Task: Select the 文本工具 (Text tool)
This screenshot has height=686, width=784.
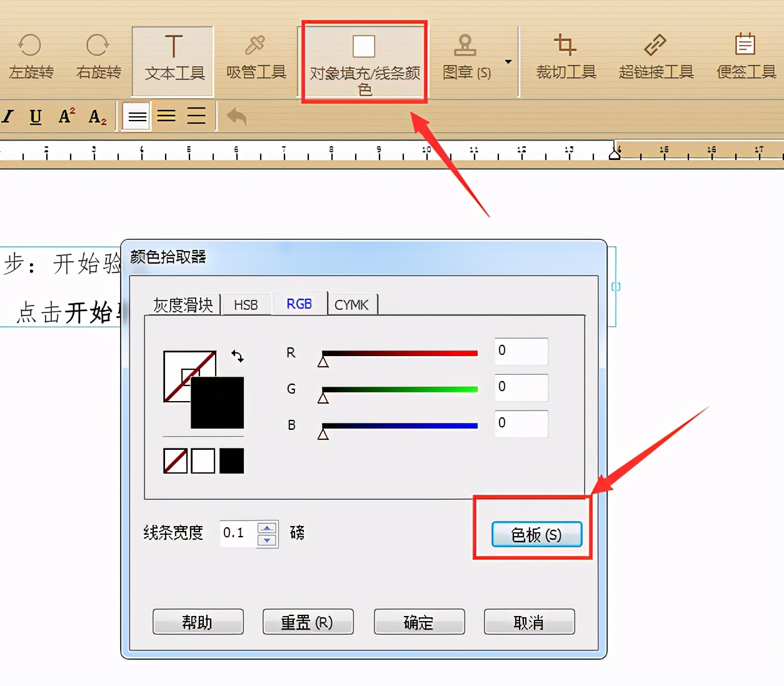Action: 173,59
